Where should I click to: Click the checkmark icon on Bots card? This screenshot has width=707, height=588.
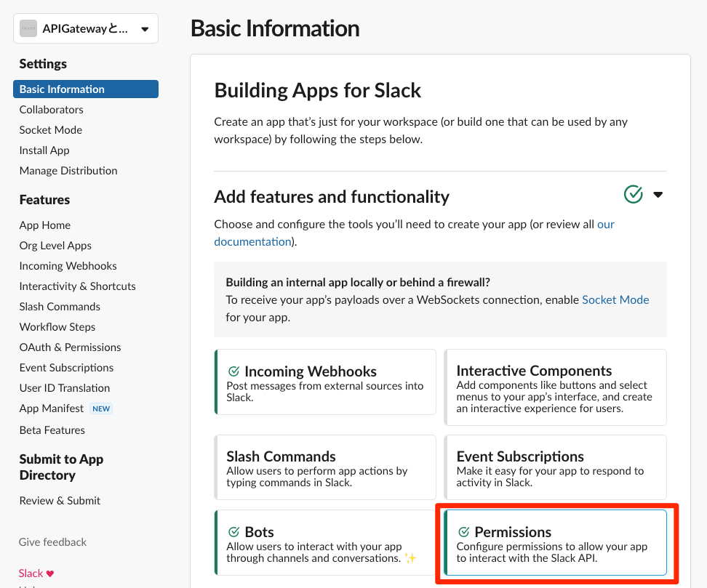pyautogui.click(x=234, y=532)
